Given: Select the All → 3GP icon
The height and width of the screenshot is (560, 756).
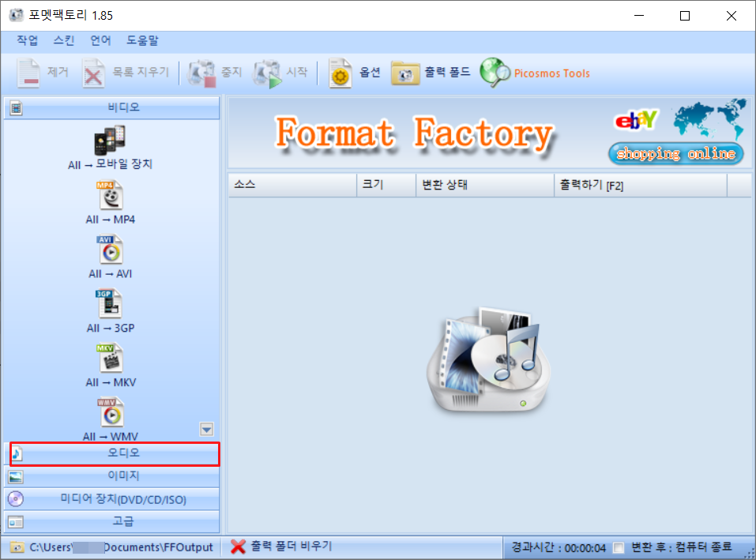Looking at the screenshot, I should [x=110, y=303].
